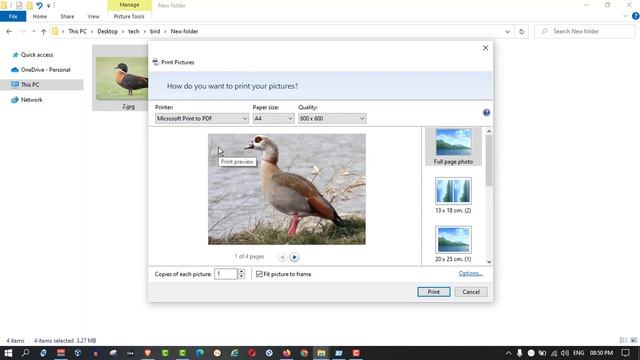Open the notification center icon
Screen dimensions: 640x360
tap(626, 353)
